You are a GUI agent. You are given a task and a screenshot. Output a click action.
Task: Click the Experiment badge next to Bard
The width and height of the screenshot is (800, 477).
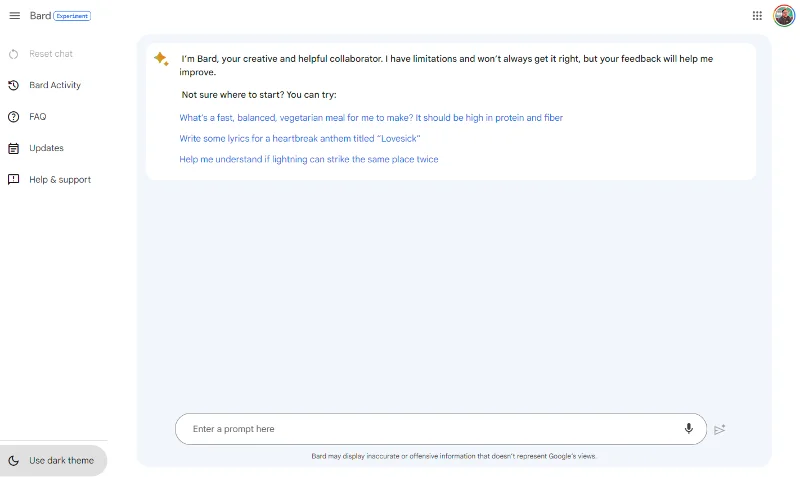point(72,16)
